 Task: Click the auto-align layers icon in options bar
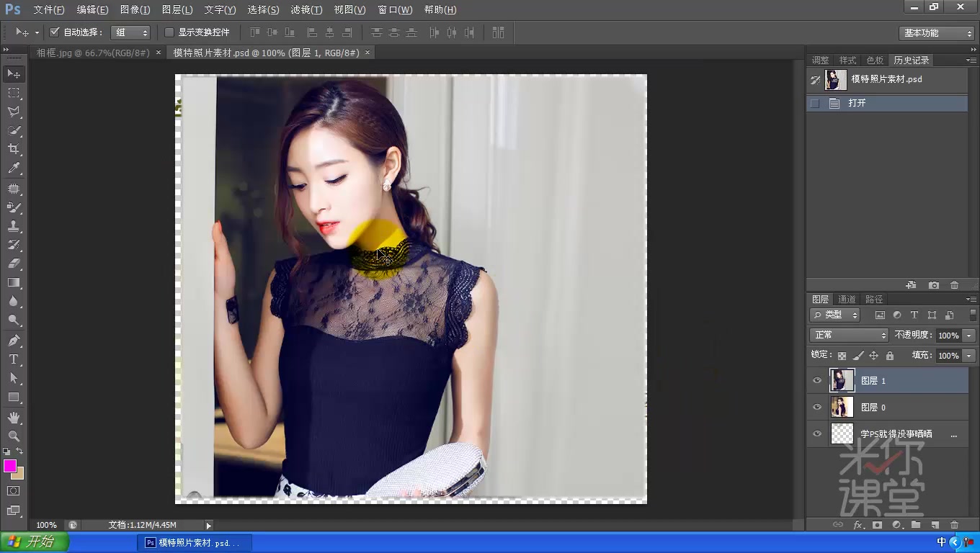[x=498, y=32]
